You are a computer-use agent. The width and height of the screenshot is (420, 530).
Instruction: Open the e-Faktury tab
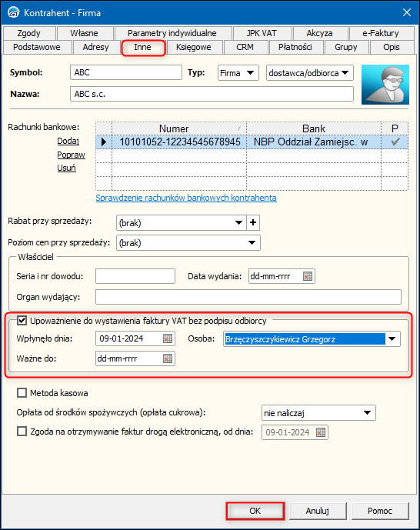click(381, 33)
